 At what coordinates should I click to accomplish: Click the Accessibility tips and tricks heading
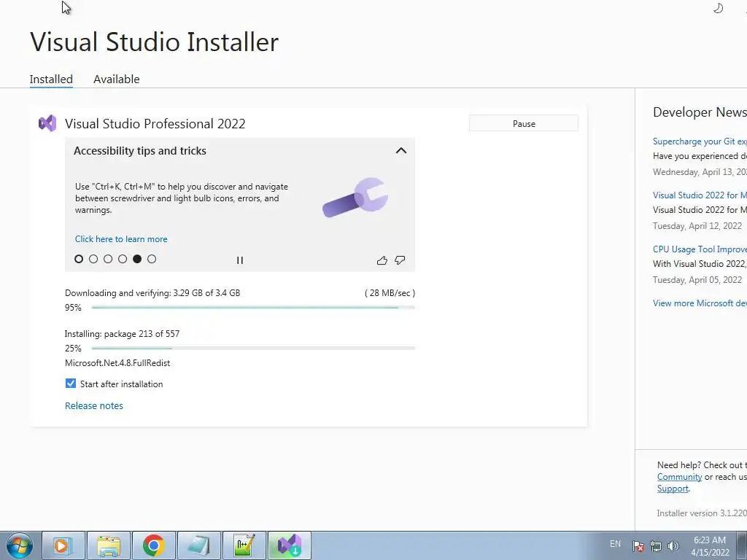[140, 151]
